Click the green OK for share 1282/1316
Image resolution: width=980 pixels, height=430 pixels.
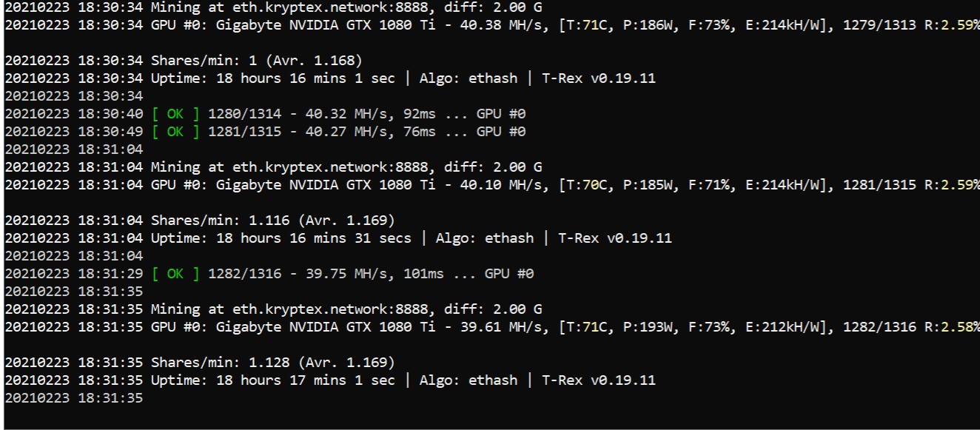[175, 274]
